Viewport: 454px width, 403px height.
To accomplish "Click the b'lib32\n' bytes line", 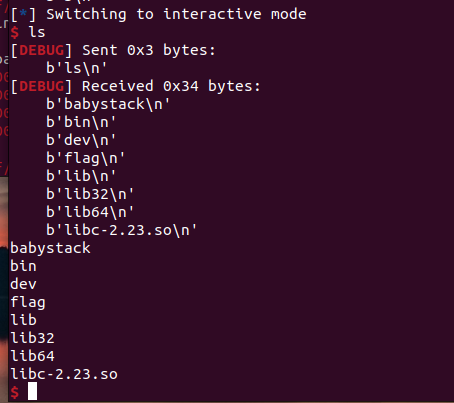I will (x=90, y=194).
